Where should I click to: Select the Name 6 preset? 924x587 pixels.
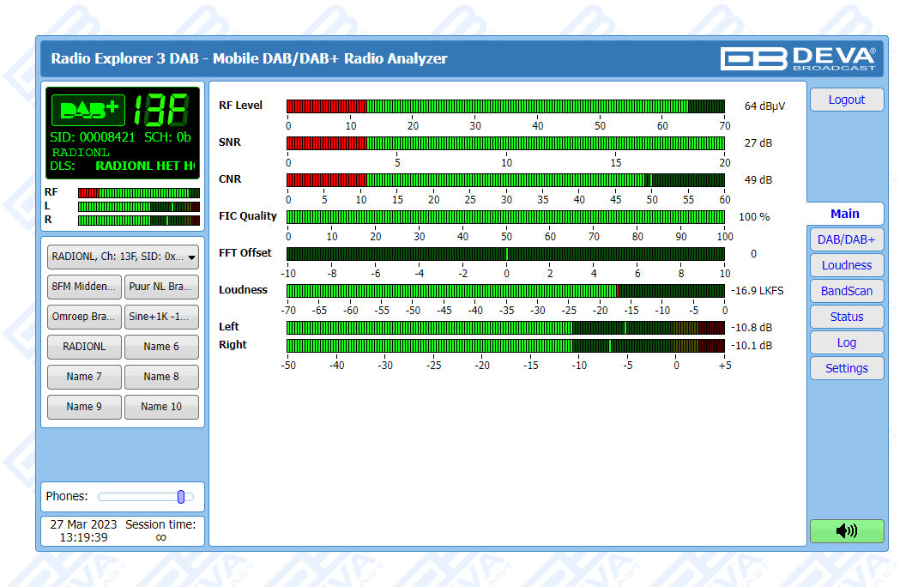(161, 347)
